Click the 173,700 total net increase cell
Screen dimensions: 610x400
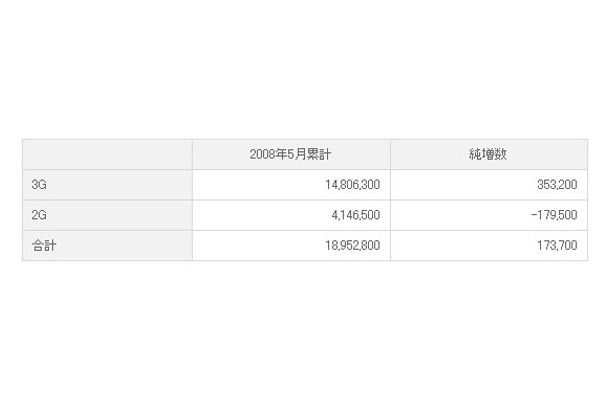coord(557,245)
